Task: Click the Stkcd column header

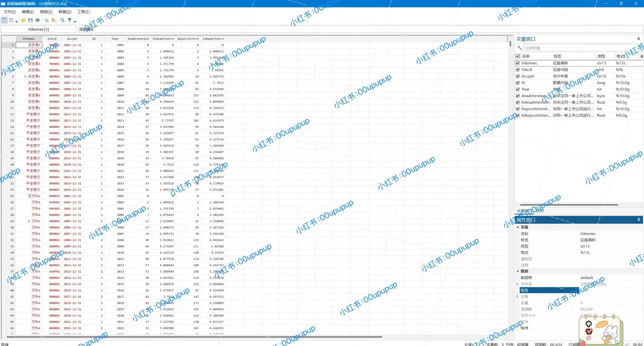Action: tap(52, 39)
